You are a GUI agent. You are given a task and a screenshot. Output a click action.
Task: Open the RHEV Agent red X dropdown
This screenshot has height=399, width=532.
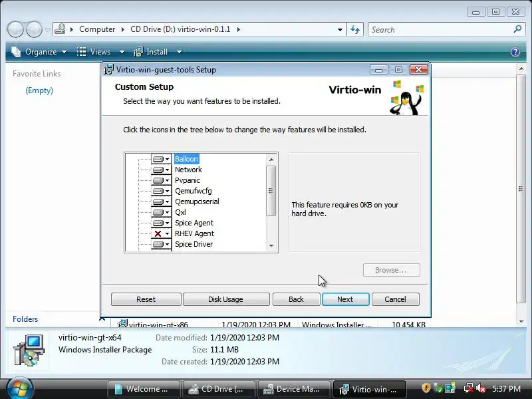click(161, 234)
